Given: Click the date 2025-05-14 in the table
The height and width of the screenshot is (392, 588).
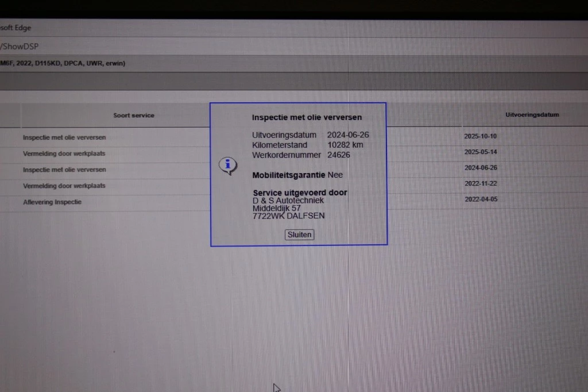Looking at the screenshot, I should point(480,152).
